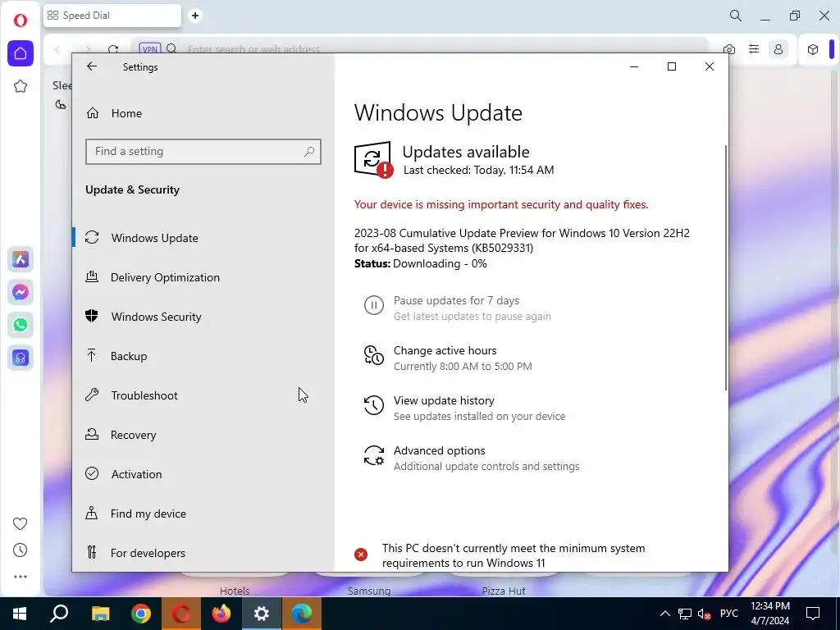This screenshot has height=630, width=840.
Task: Click the three dots in Opera sidebar
Action: 20,577
